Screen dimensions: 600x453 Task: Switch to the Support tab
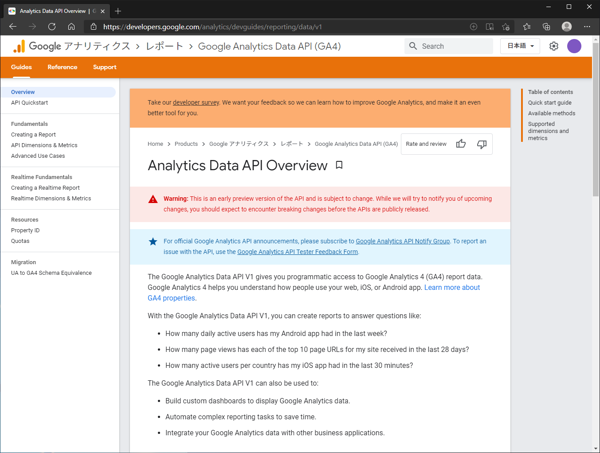[104, 67]
